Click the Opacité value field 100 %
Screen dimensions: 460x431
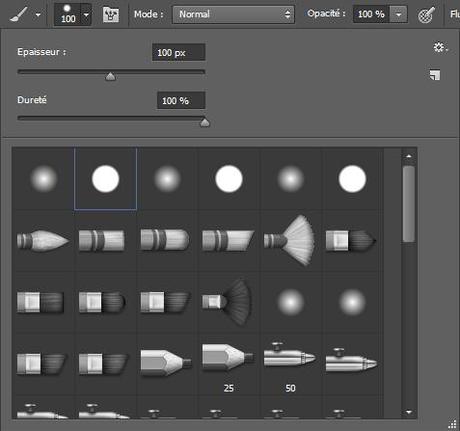tap(371, 14)
